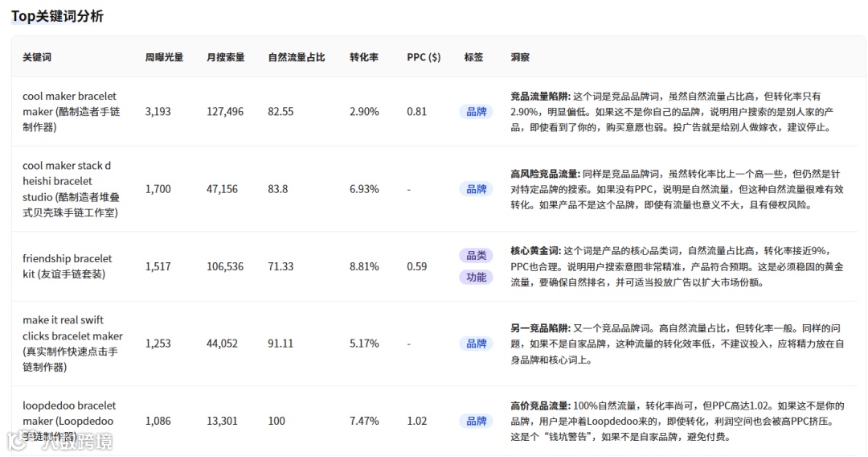
Task: Click the 品牌 tag in loopdedoo row
Action: coord(476,421)
